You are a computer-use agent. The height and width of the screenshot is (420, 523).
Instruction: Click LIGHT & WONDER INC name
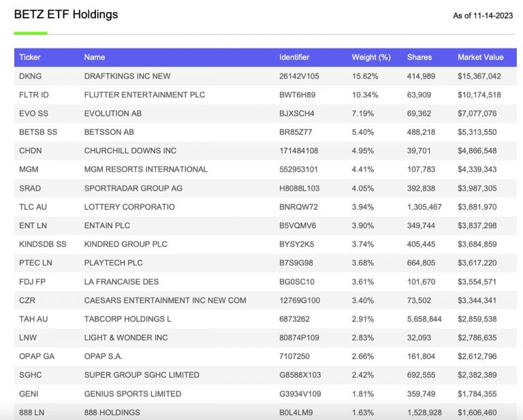pyautogui.click(x=126, y=338)
